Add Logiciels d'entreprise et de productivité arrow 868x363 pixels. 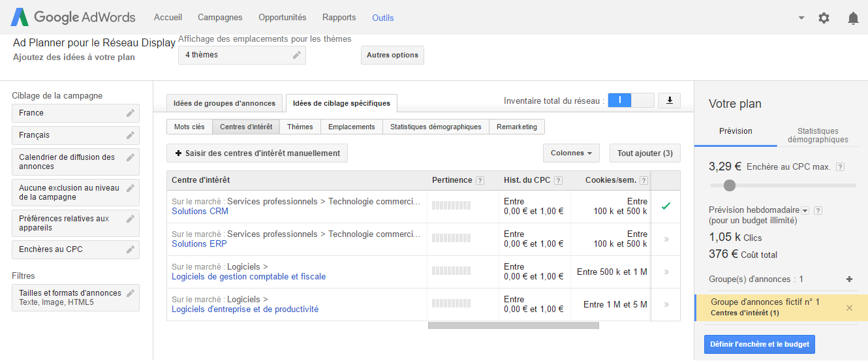pyautogui.click(x=666, y=304)
